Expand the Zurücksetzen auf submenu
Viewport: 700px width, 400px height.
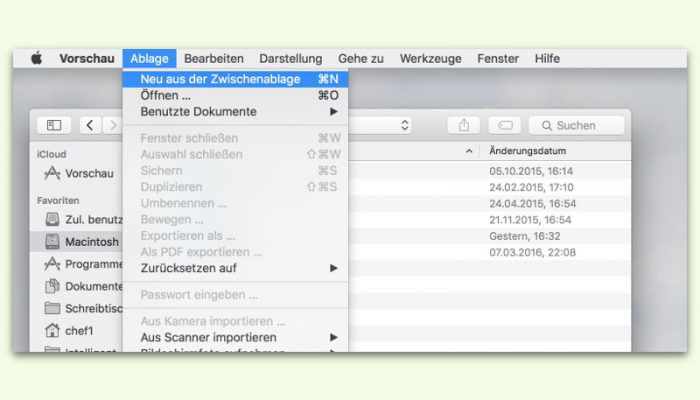235,268
